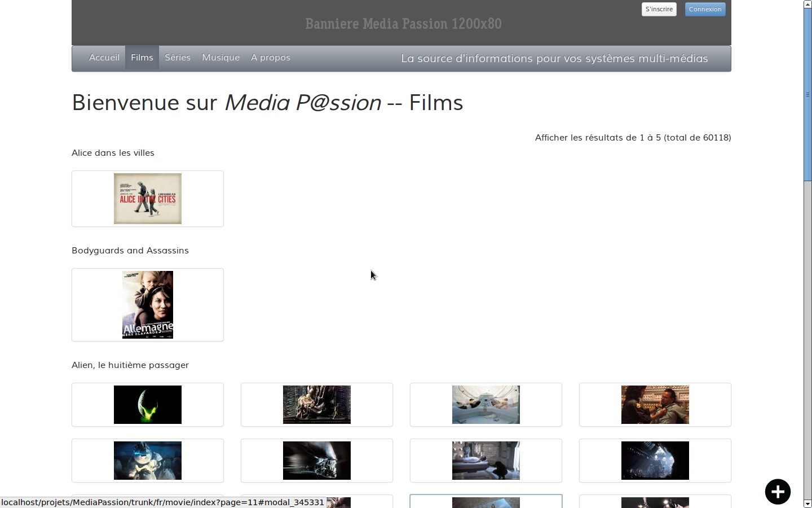Open the Alice in the Cities poster thumbnail

(x=148, y=199)
